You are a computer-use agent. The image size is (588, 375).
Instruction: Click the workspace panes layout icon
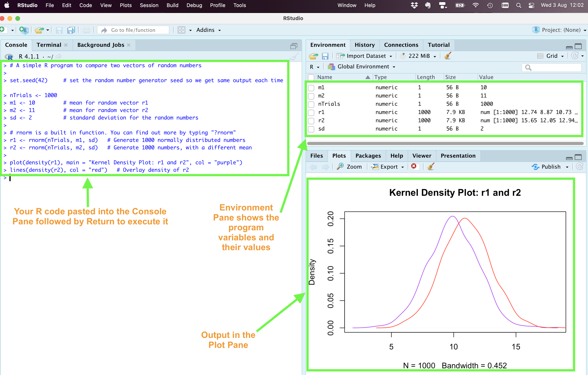181,30
